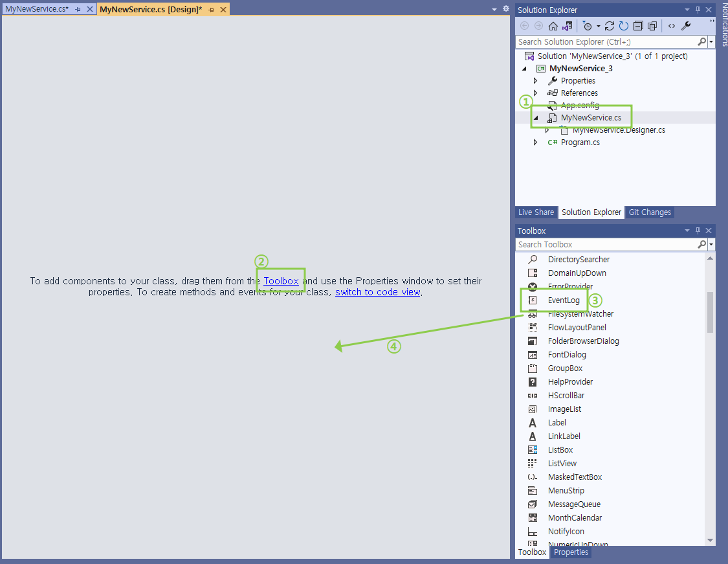Viewport: 728px width, 564px height.
Task: Select DirectorySearcher in Toolbox
Action: [579, 259]
